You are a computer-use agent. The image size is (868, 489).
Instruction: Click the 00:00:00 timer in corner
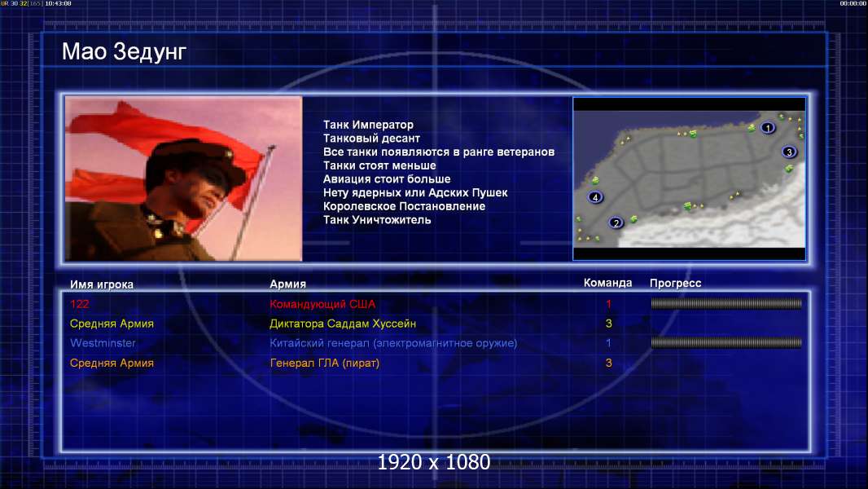pyautogui.click(x=853, y=3)
